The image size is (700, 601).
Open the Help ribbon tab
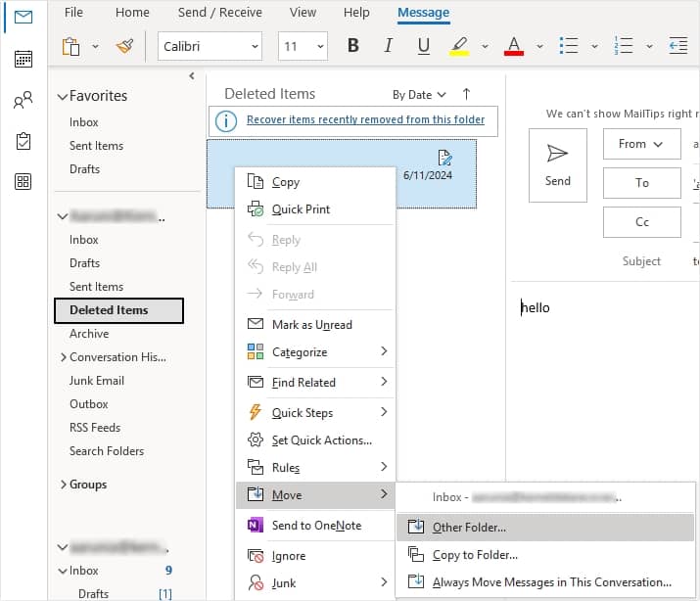356,13
